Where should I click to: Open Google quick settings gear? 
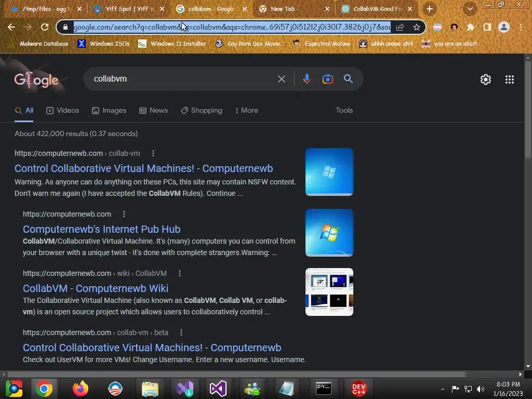pyautogui.click(x=486, y=79)
